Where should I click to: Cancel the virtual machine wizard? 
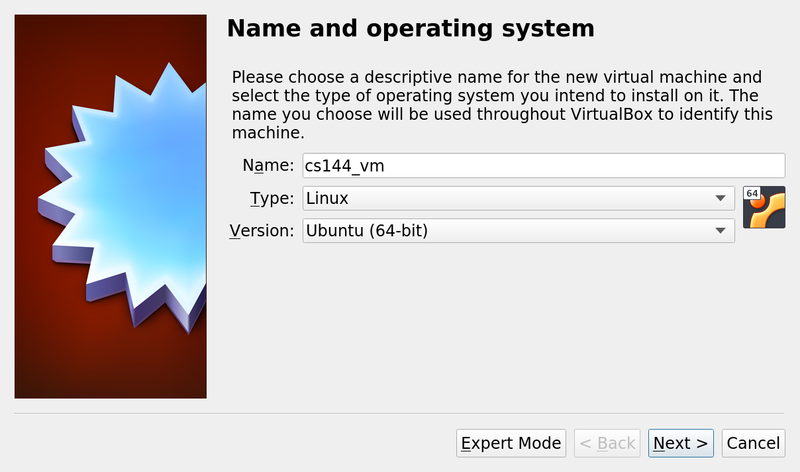753,443
